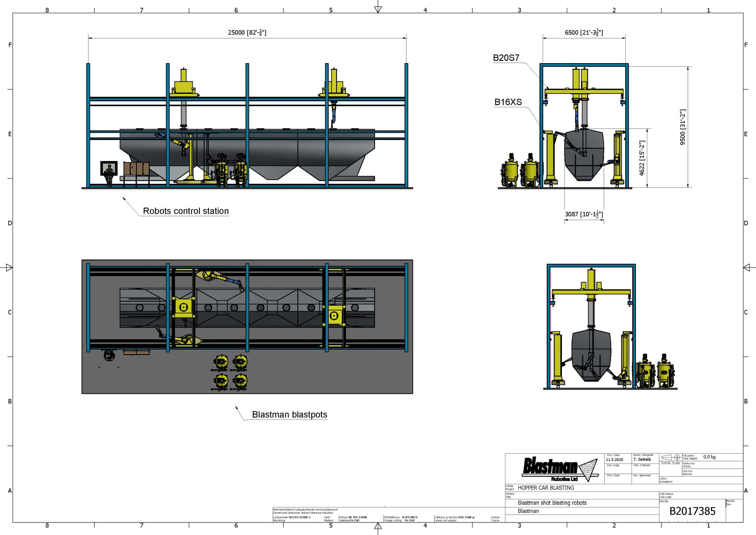Click the HOPPER CAR BLASTING project field
This screenshot has height=535, width=756.
(546, 488)
